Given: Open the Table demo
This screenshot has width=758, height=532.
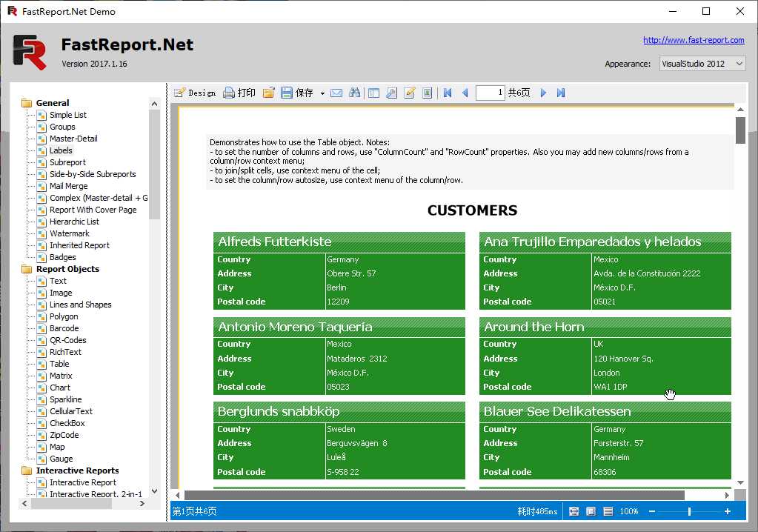Looking at the screenshot, I should point(59,364).
